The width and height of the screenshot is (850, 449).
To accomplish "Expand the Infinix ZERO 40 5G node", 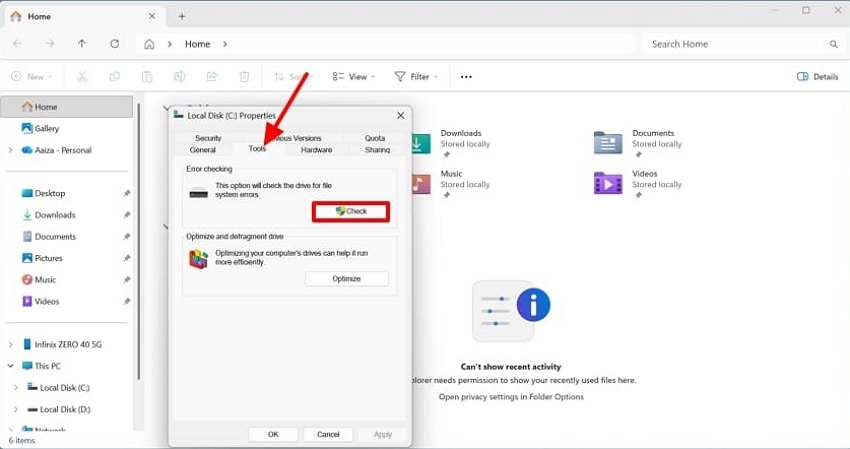I will [10, 344].
